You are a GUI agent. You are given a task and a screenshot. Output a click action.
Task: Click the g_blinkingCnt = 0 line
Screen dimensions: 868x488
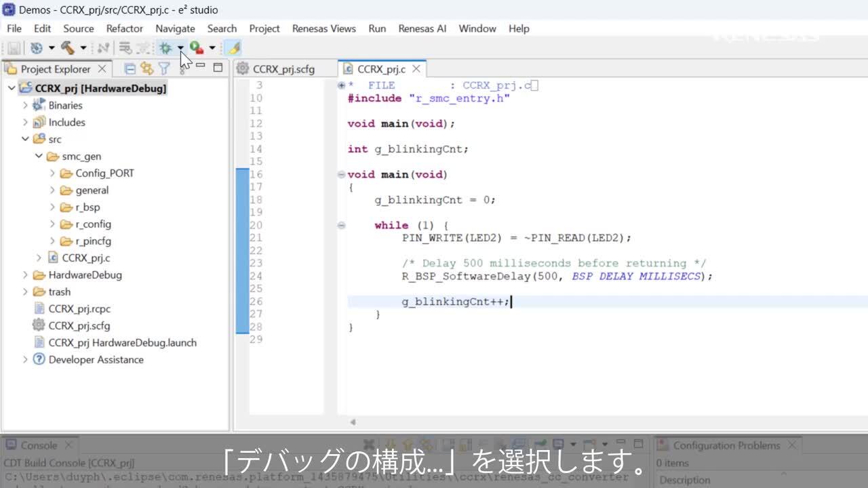pos(435,200)
